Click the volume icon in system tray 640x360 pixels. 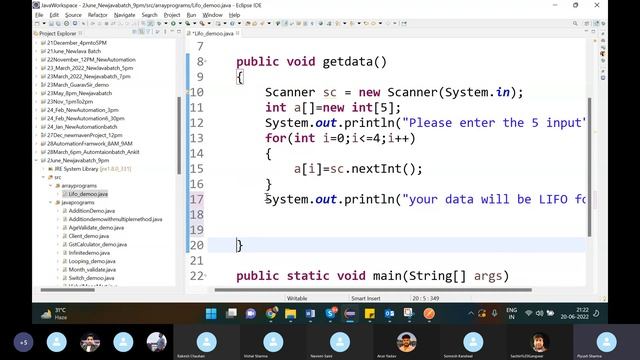pos(539,313)
